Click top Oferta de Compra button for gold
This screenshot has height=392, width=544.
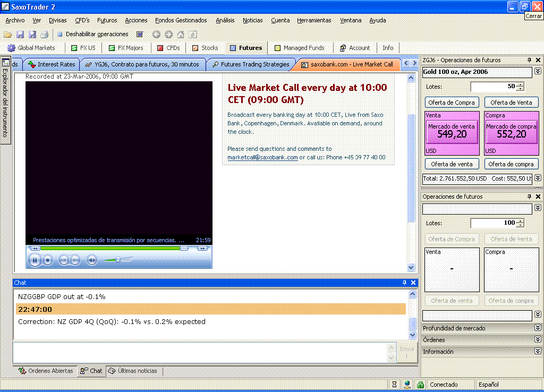(452, 103)
